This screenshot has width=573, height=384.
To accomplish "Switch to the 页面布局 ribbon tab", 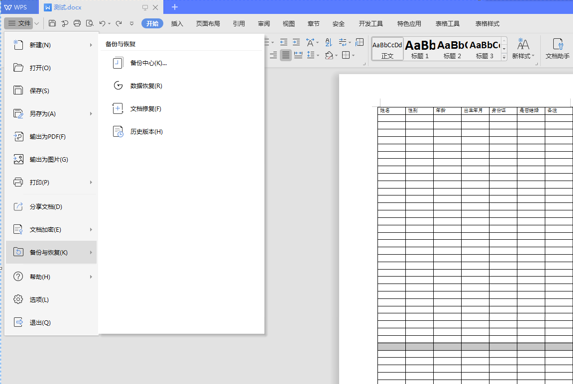I will 208,24.
